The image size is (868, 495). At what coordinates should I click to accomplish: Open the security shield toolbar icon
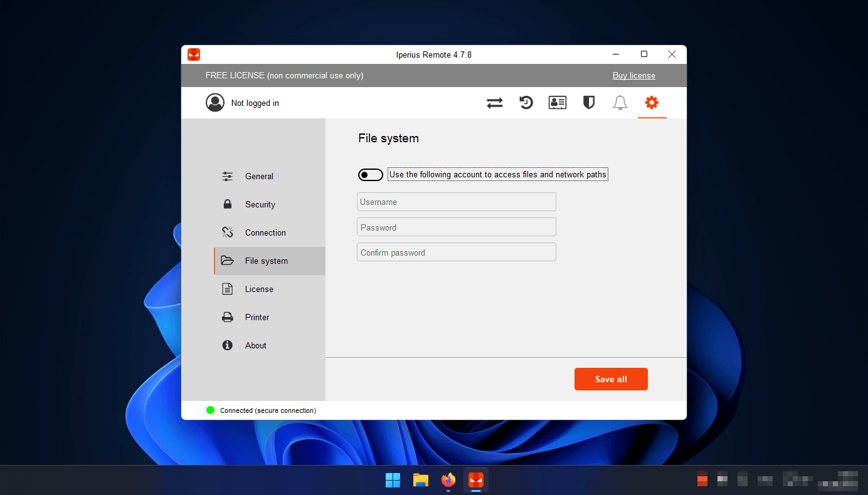tap(589, 103)
